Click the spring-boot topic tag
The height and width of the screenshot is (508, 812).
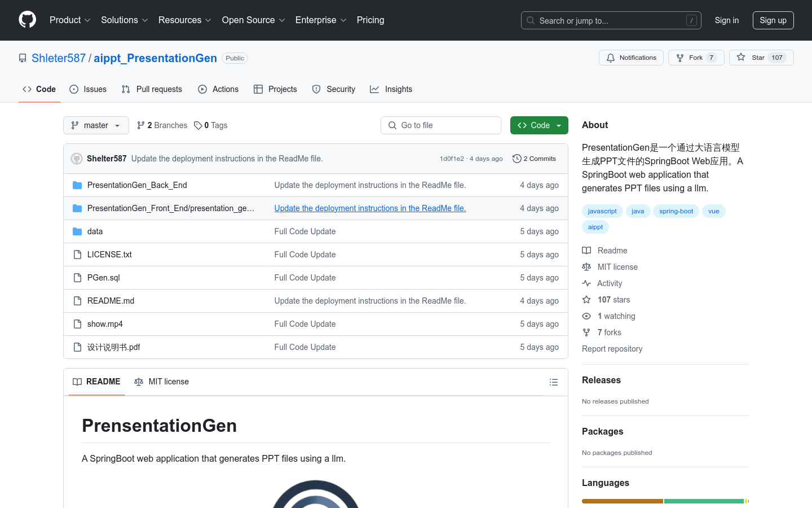click(676, 211)
